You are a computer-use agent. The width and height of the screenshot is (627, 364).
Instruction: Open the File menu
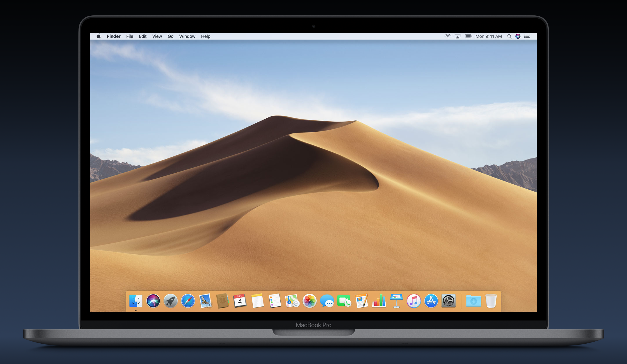pyautogui.click(x=130, y=36)
